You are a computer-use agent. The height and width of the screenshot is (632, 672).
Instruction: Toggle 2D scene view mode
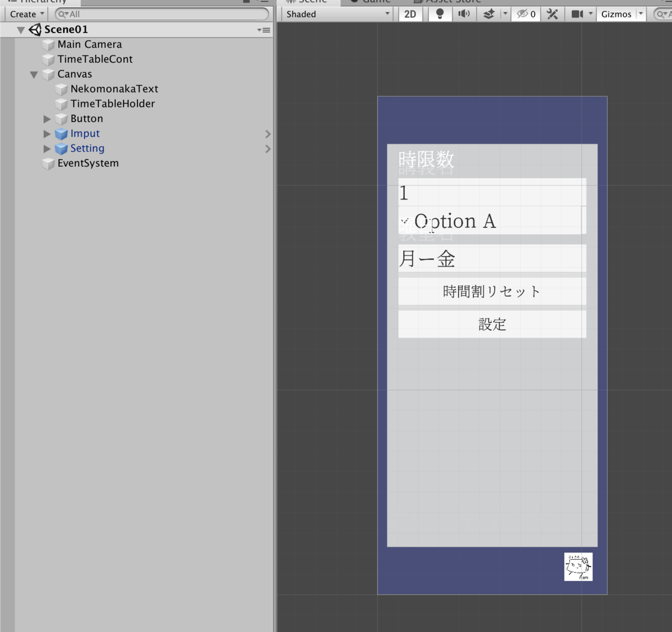tap(410, 14)
